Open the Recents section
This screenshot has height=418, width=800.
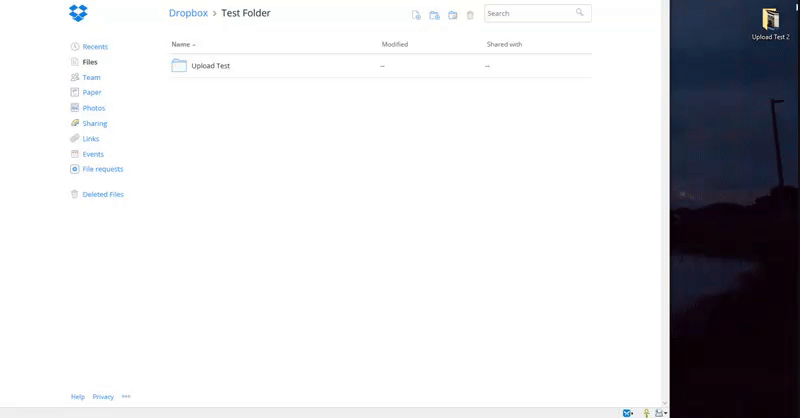(95, 47)
